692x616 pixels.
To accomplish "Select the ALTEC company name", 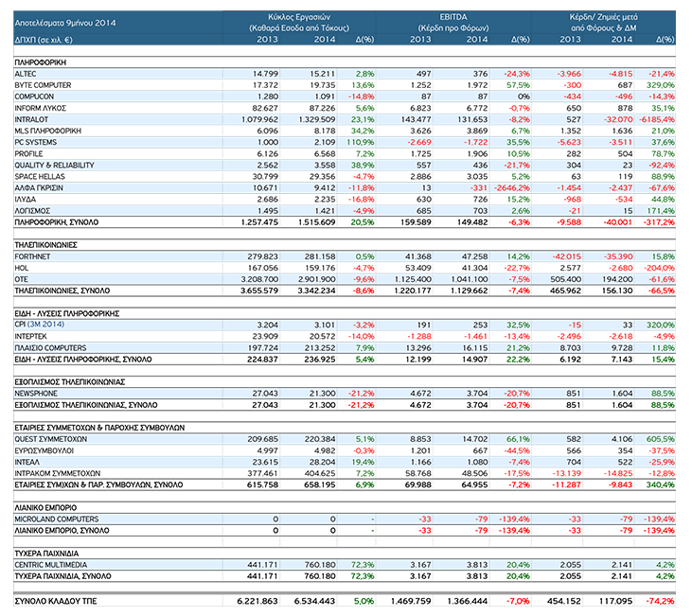I will pos(26,74).
